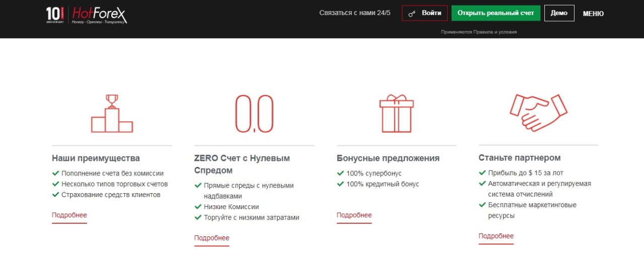The height and width of the screenshot is (264, 644).
Task: Open real account with green button
Action: (495, 13)
